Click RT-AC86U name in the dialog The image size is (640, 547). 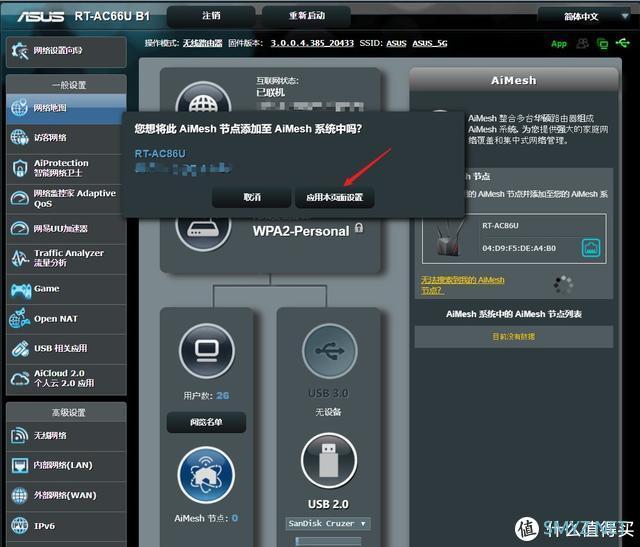tap(160, 154)
